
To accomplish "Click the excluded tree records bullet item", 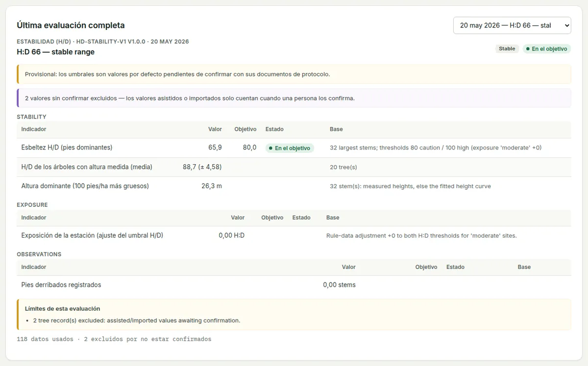I will click(x=137, y=320).
